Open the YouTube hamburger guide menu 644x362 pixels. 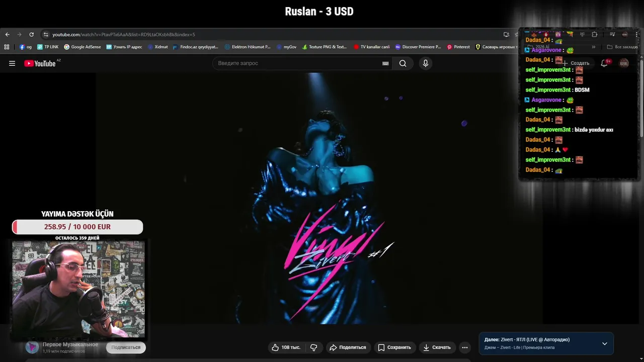pos(12,63)
